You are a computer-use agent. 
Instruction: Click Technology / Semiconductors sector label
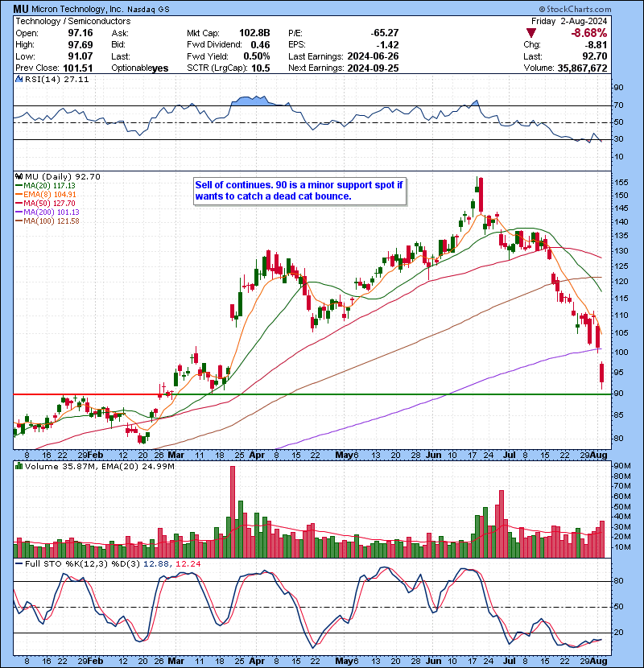point(73,21)
